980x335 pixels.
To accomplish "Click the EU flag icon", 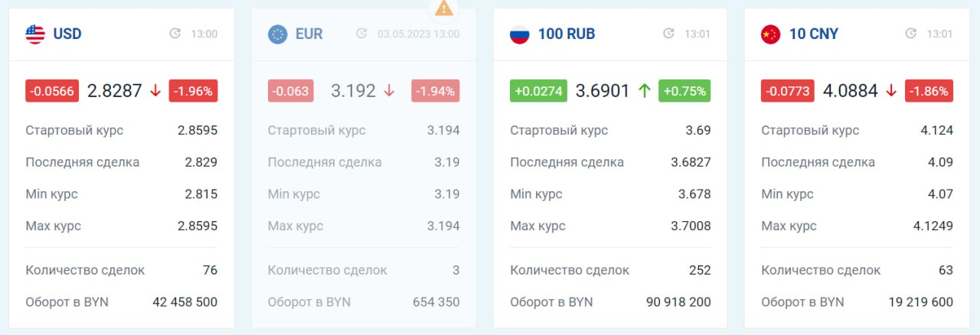I will tap(278, 34).
